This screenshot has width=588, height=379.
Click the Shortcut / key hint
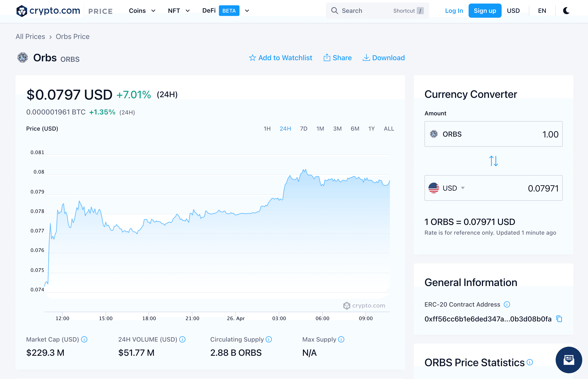pos(408,11)
